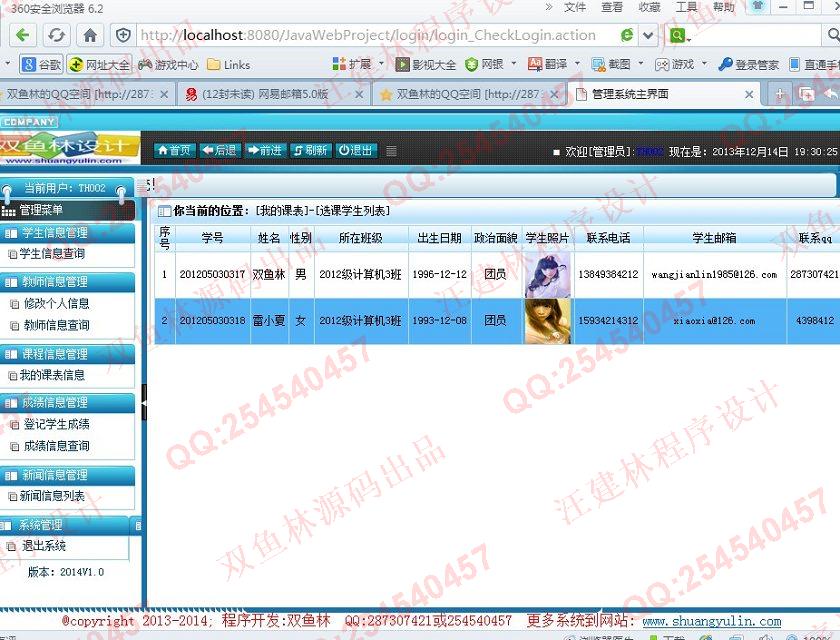Screen dimensions: 840x640
Task: Click email wangjianlin1985@126.com
Action: pos(714,275)
